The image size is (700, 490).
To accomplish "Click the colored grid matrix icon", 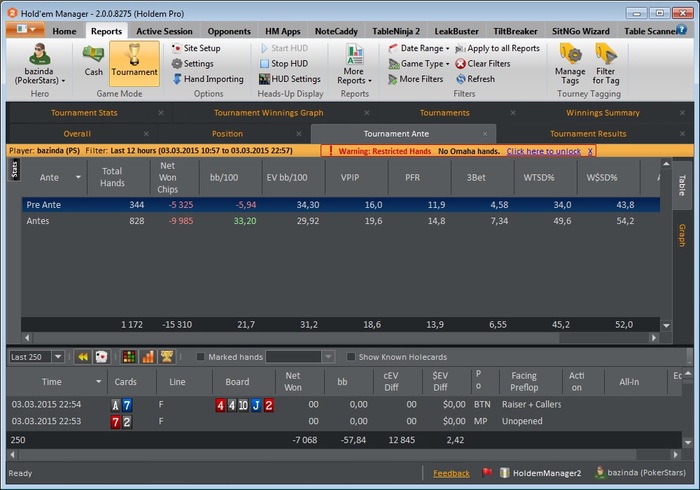I will pos(129,357).
